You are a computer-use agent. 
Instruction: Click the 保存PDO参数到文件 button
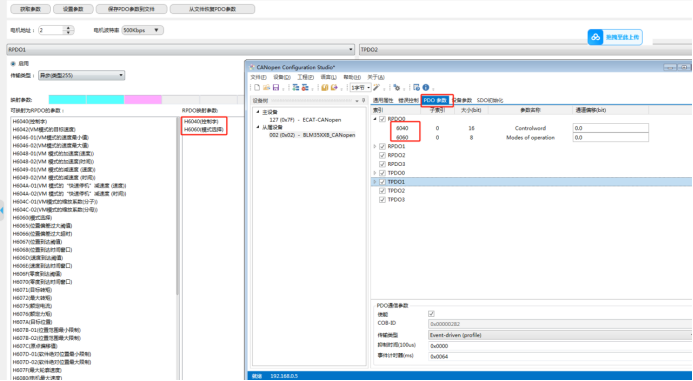[132, 9]
